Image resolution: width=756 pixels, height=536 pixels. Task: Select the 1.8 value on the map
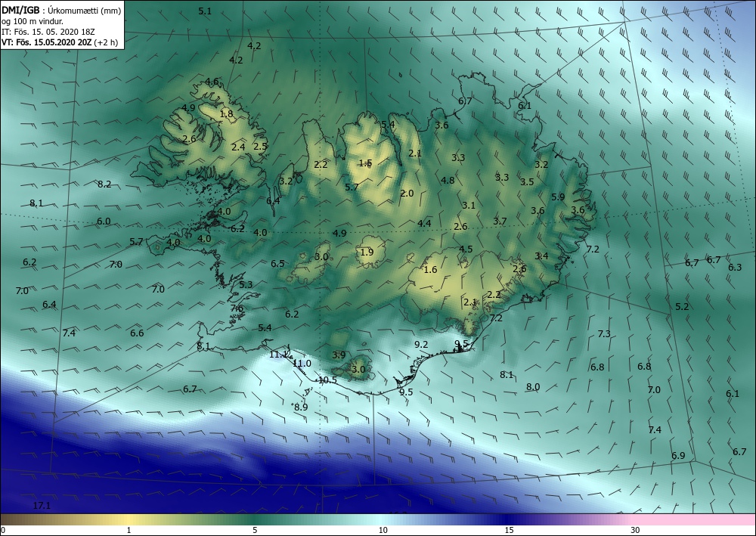click(x=226, y=114)
